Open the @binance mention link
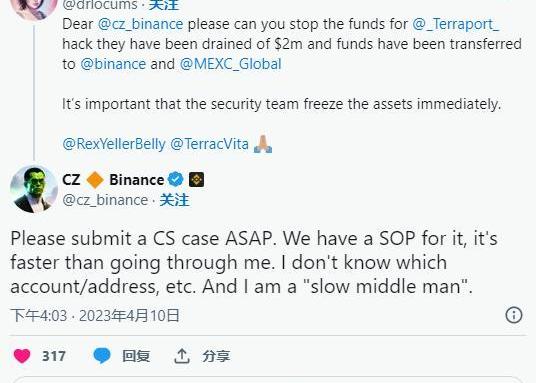Screen dimensions: 536x383 click(x=113, y=64)
